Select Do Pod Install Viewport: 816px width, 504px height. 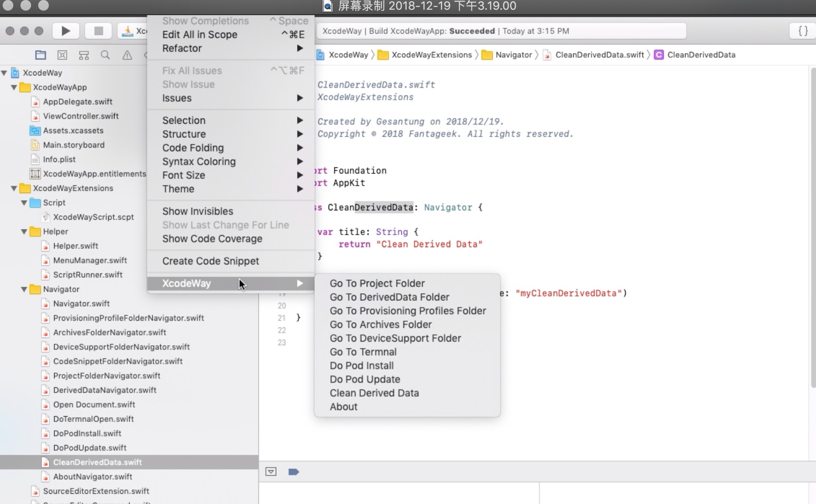tap(407, 366)
